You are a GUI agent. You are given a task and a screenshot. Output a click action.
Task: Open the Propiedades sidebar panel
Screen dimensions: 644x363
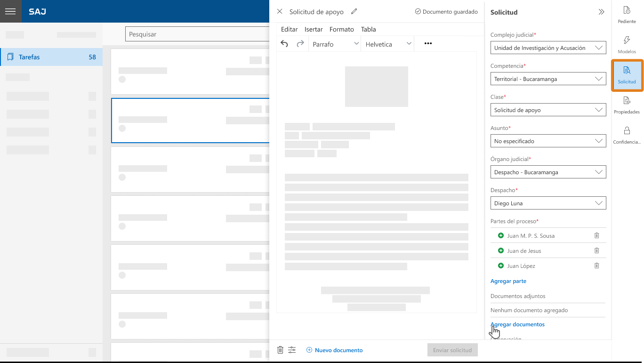[627, 105]
